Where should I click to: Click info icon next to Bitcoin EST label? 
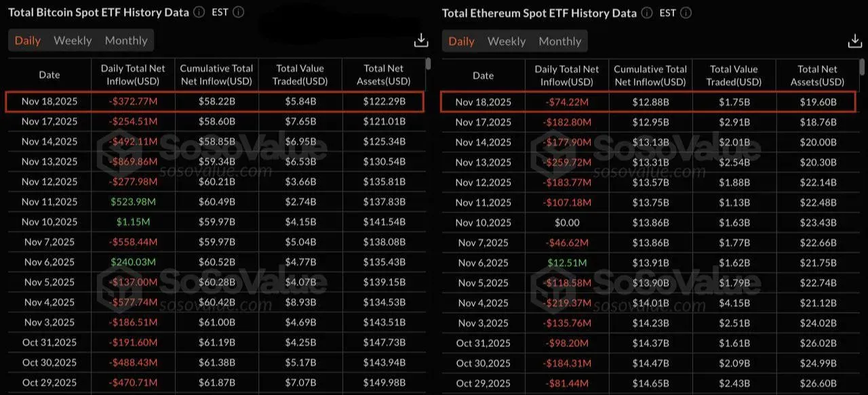(x=238, y=12)
